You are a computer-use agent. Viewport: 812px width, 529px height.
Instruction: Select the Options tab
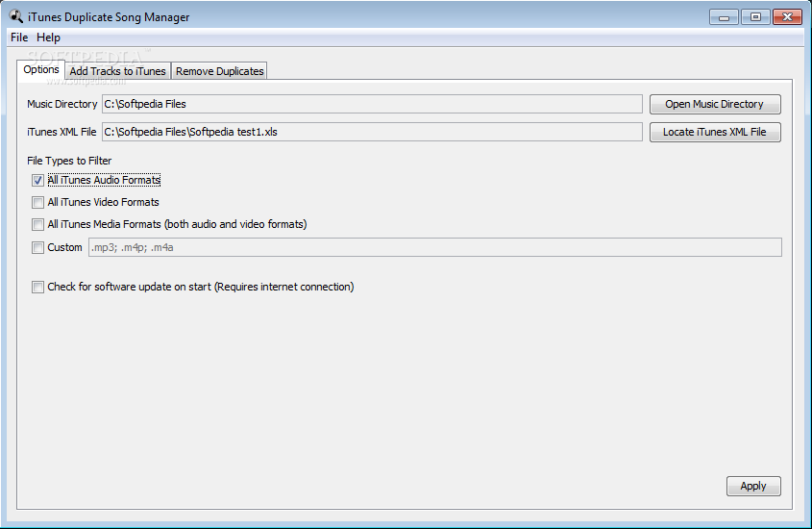[x=41, y=69]
